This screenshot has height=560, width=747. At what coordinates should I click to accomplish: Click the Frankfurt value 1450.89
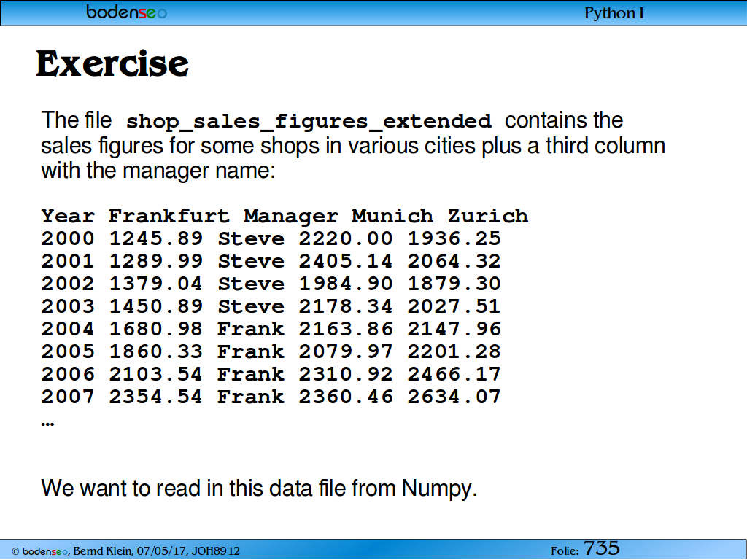coord(156,306)
